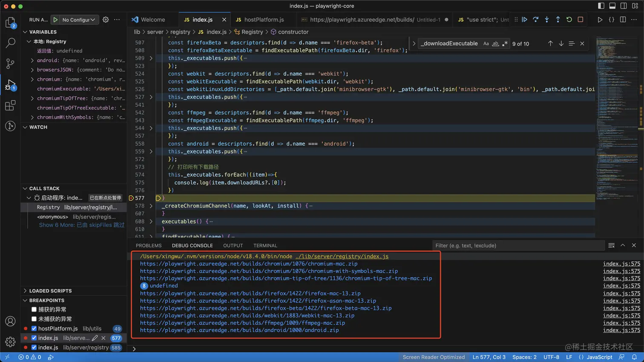The width and height of the screenshot is (644, 362).
Task: Open the Source Control view
Action: (x=10, y=64)
